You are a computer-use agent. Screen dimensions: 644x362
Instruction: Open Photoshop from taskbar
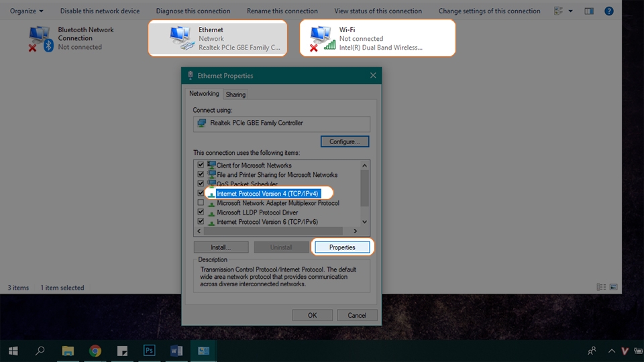[x=149, y=351]
